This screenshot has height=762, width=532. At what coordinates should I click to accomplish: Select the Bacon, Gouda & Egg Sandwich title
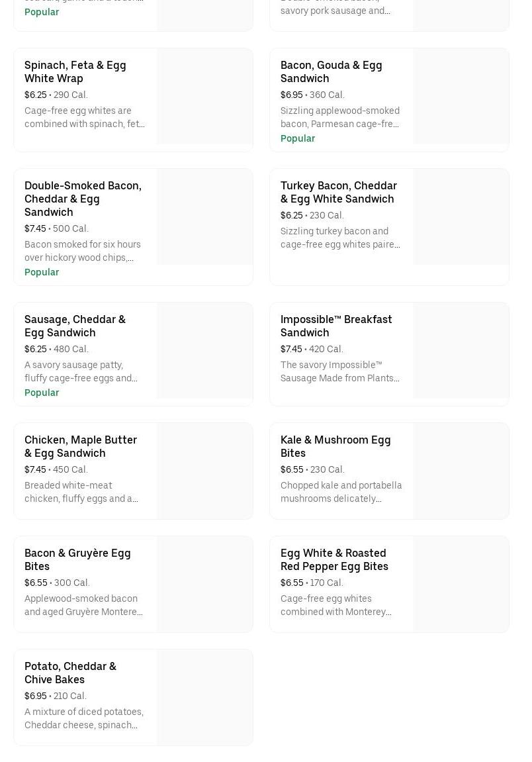[x=331, y=71]
